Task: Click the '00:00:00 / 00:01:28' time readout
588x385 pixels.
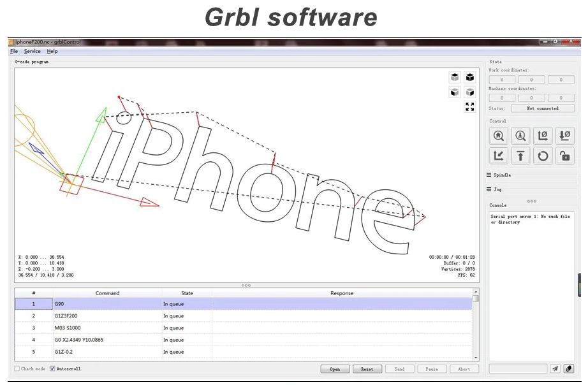Action: 452,257
